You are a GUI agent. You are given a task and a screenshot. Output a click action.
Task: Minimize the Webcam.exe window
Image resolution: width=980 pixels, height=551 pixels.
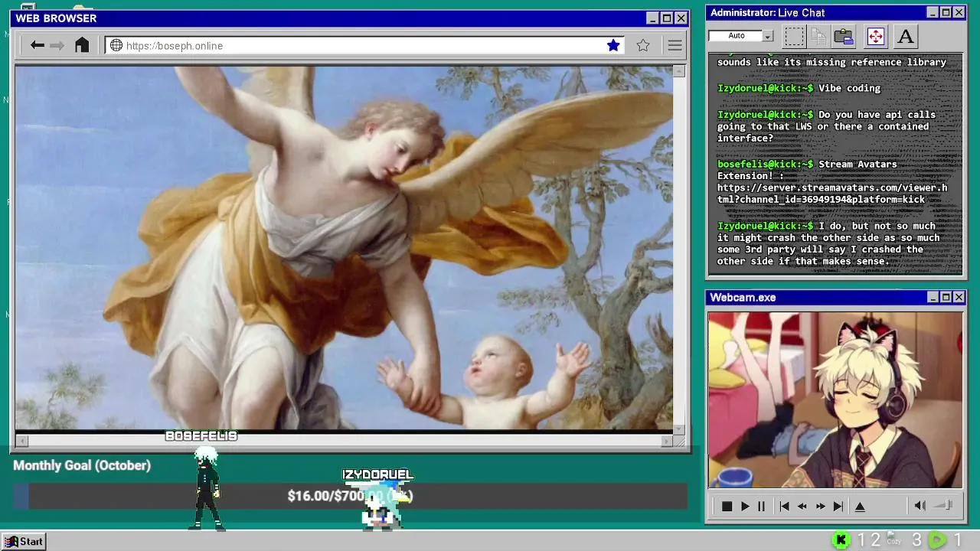tap(933, 297)
